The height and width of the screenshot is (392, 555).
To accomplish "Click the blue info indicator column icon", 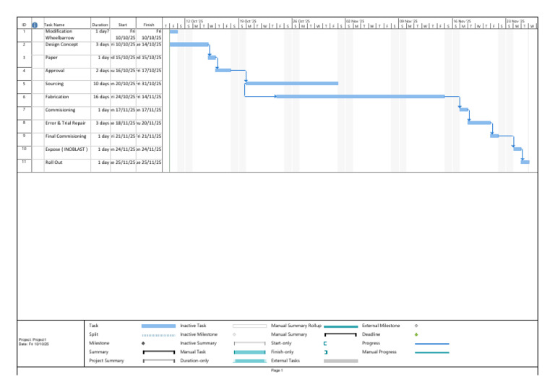I will 35,25.
